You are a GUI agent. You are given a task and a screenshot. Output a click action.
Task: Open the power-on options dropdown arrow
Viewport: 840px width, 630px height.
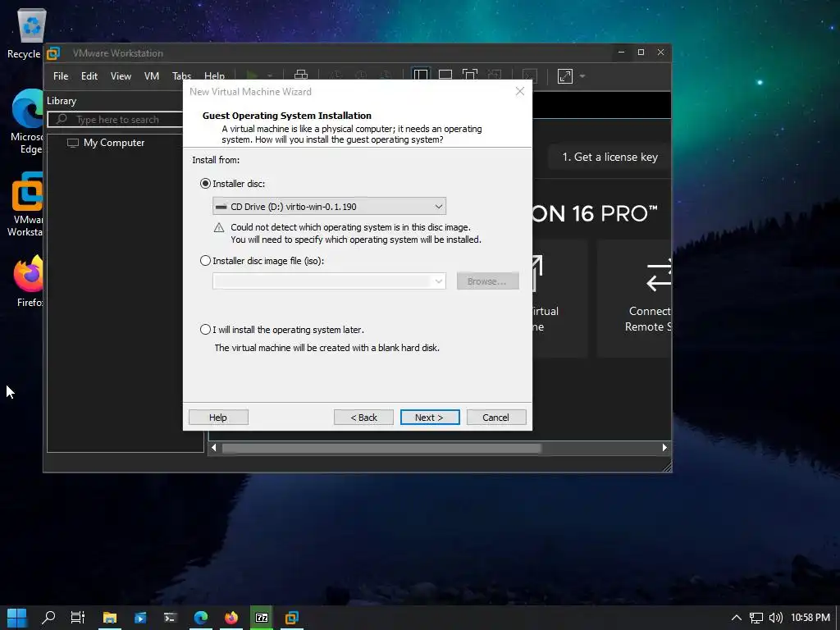click(x=269, y=76)
